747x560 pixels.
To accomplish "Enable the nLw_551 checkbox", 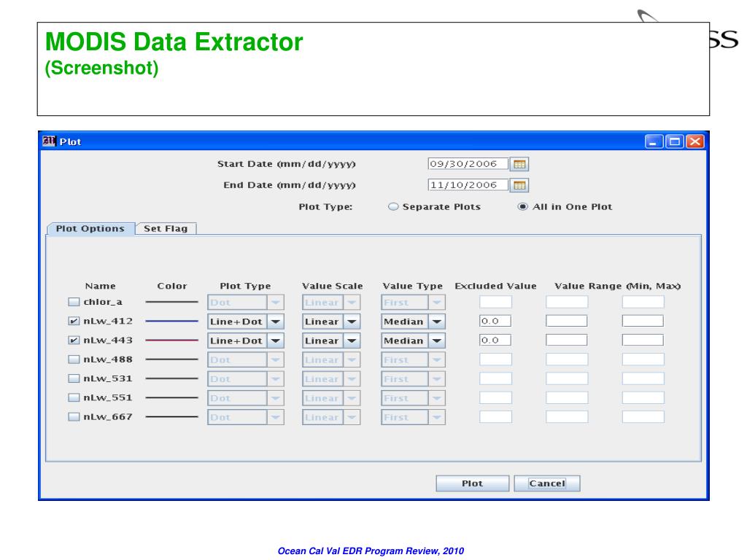I will pyautogui.click(x=74, y=397).
